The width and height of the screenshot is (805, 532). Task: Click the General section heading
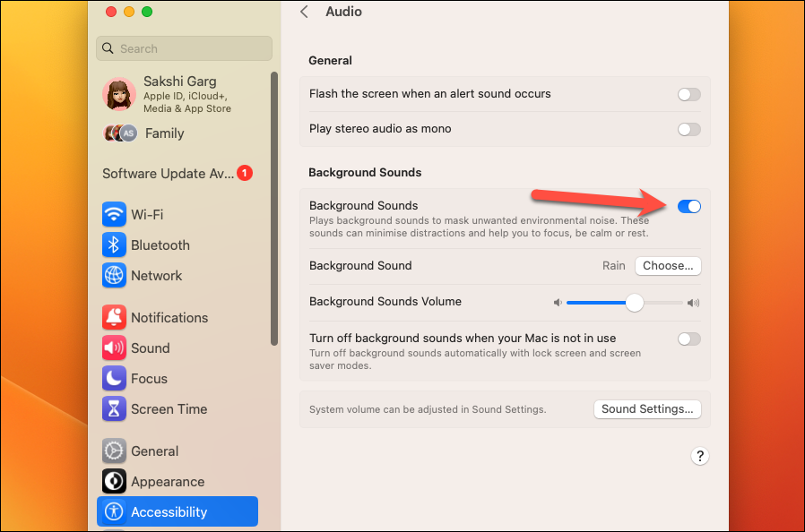pyautogui.click(x=330, y=61)
